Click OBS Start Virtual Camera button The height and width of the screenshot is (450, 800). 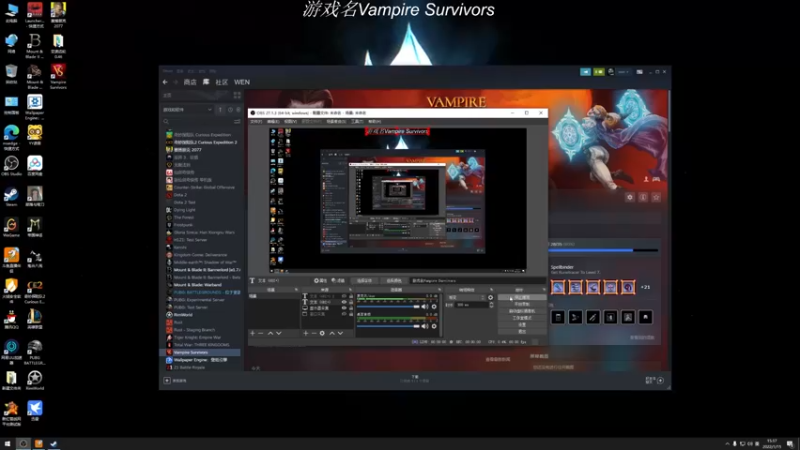[x=522, y=311]
